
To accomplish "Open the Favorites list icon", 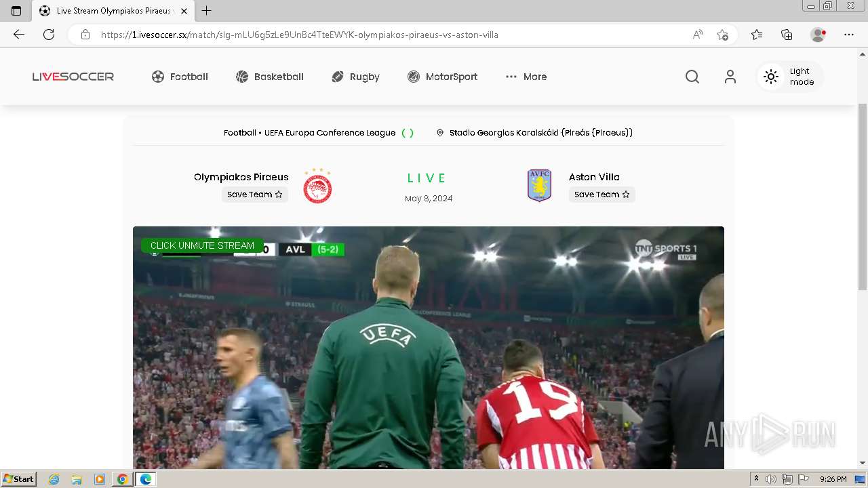I will [x=757, y=35].
